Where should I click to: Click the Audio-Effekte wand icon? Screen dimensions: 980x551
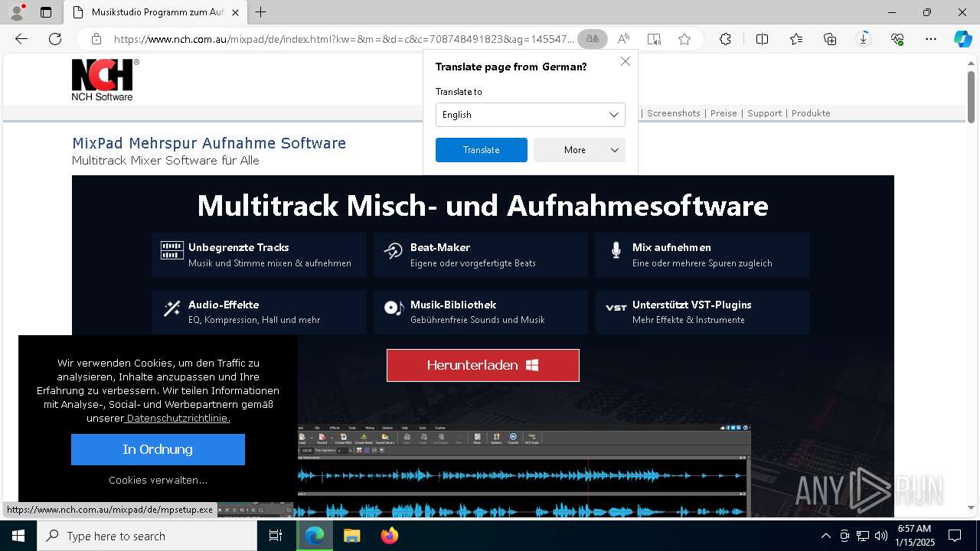pyautogui.click(x=171, y=308)
